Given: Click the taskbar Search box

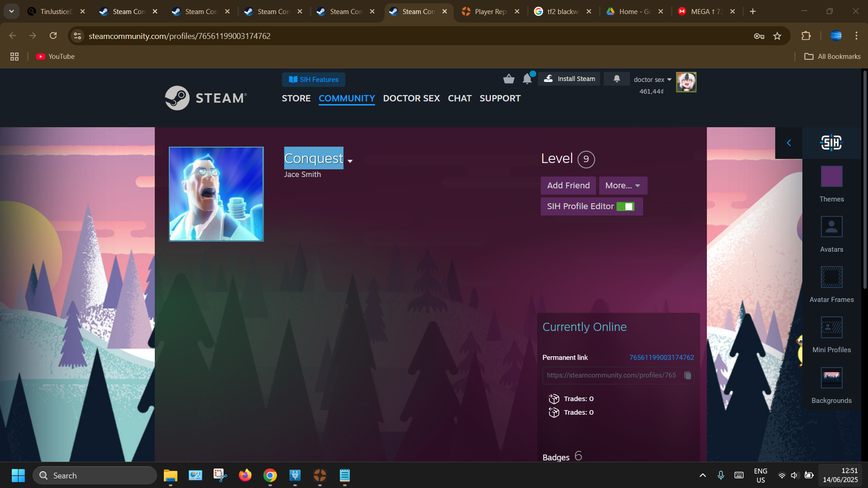Looking at the screenshot, I should 95,476.
